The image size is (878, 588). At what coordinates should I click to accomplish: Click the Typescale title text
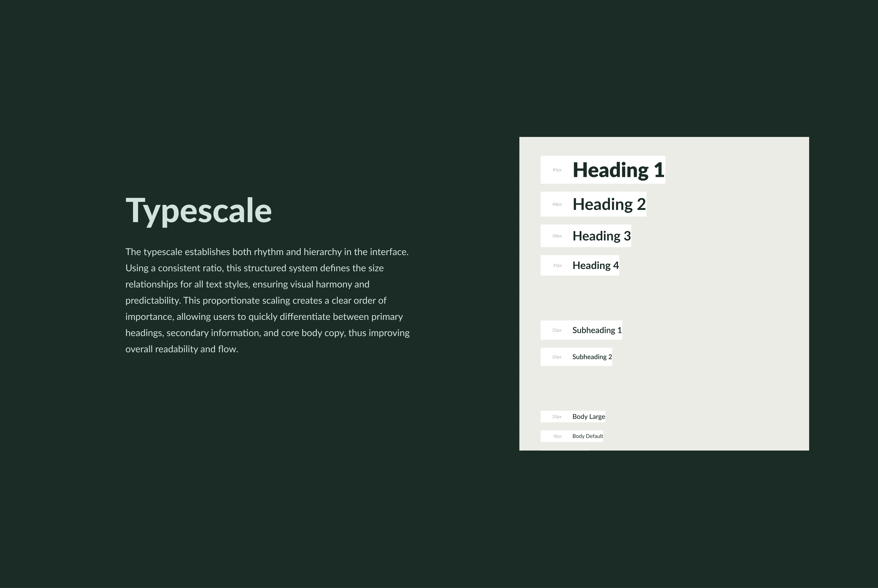point(198,211)
